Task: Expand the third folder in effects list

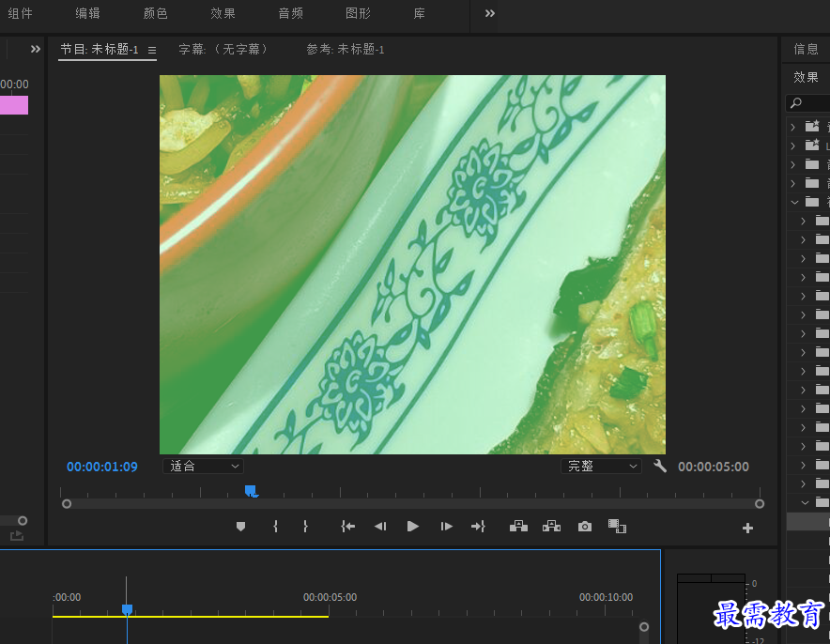Action: click(x=793, y=164)
